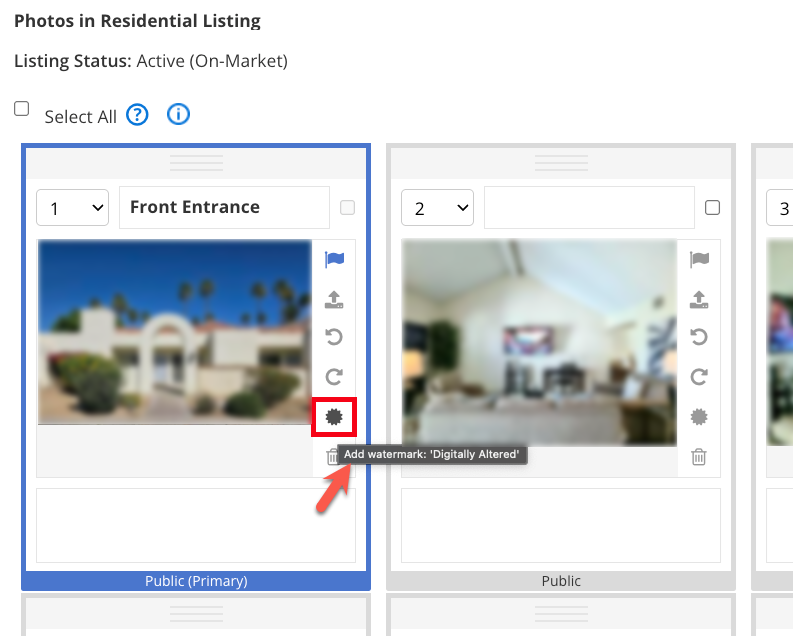
Task: Click the gray flag icon on photo 2
Action: click(699, 260)
